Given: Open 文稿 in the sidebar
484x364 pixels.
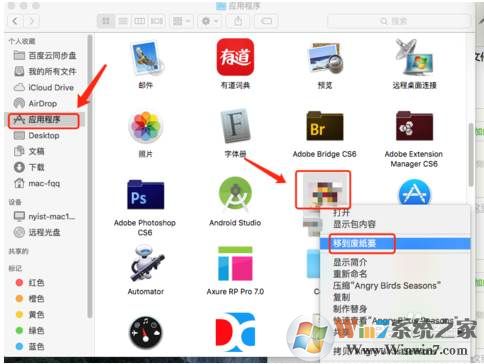Looking at the screenshot, I should tap(29, 151).
